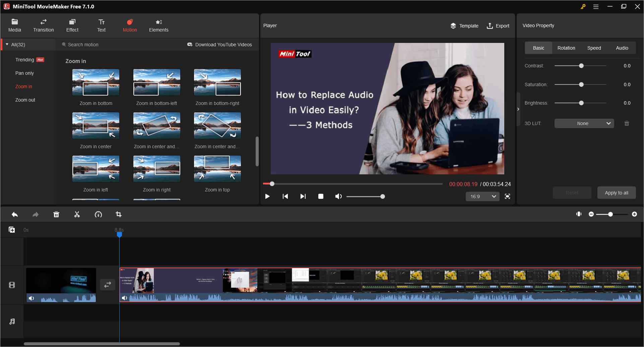Mute the player volume speaker icon
The width and height of the screenshot is (644, 347).
click(338, 196)
